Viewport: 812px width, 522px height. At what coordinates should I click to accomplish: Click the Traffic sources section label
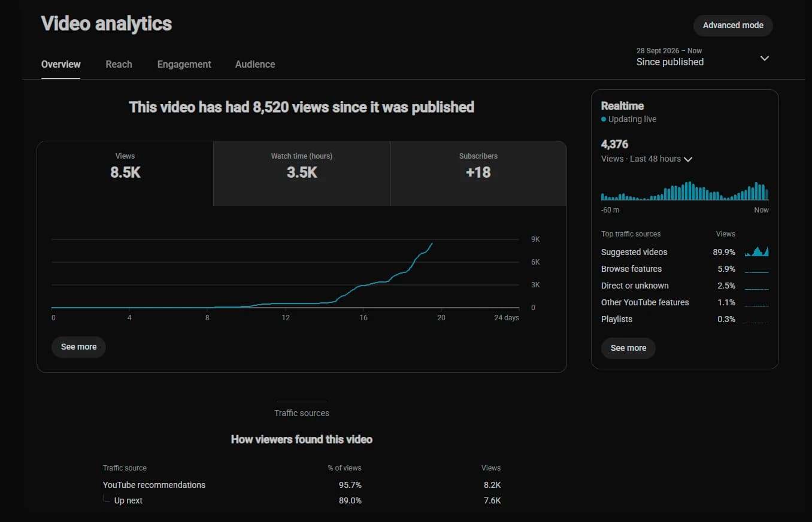point(302,413)
